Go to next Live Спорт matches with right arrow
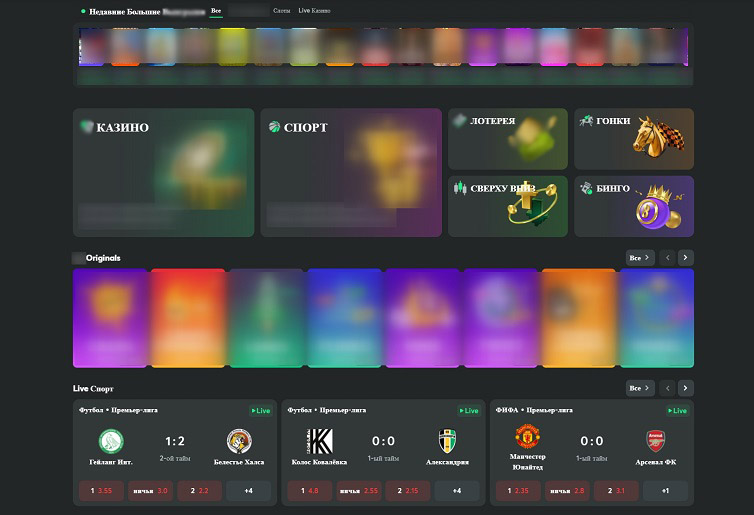Image resolution: width=754 pixels, height=515 pixels. click(x=685, y=388)
